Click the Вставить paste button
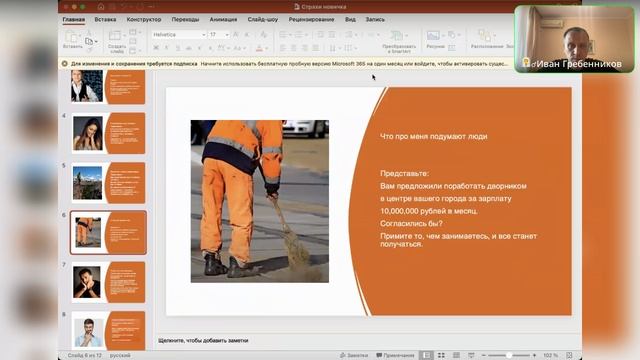This screenshot has width=640, height=360. tap(73, 40)
